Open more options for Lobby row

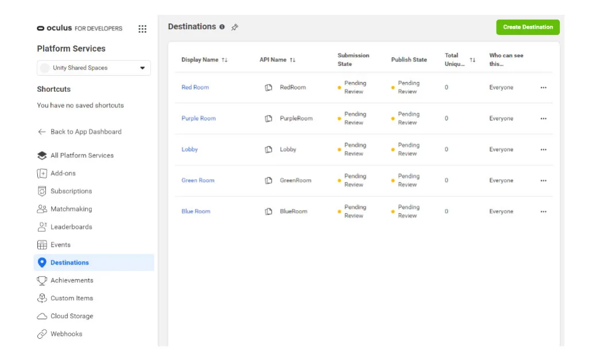click(543, 149)
